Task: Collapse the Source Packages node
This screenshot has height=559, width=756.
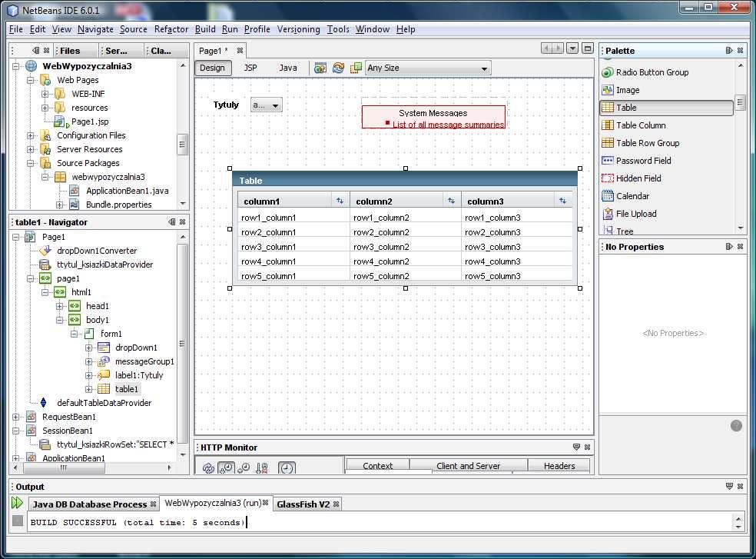Action: [31, 163]
